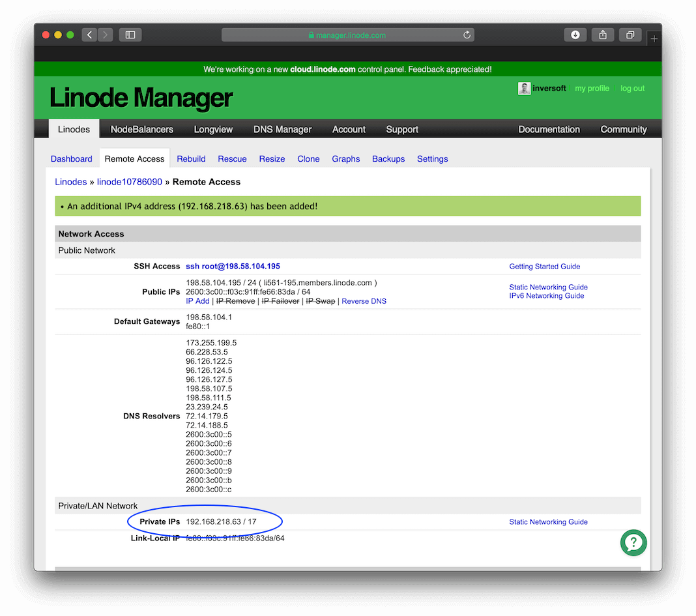Select the Linodes main tab
This screenshot has width=696, height=616.
point(74,129)
